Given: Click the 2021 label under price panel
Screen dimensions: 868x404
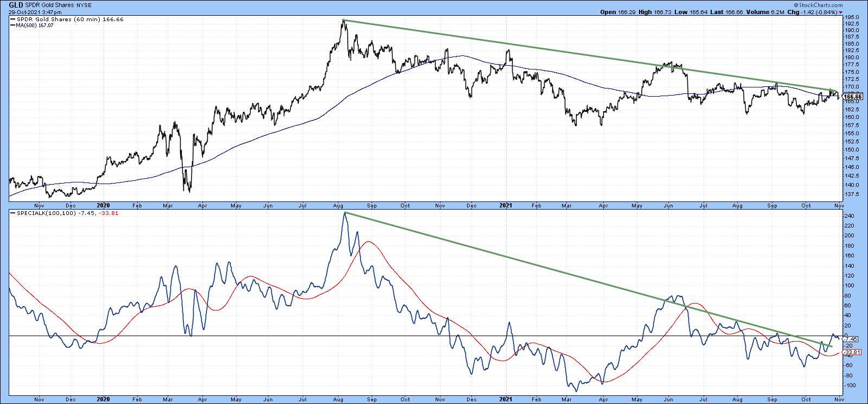Looking at the screenshot, I should [x=506, y=206].
